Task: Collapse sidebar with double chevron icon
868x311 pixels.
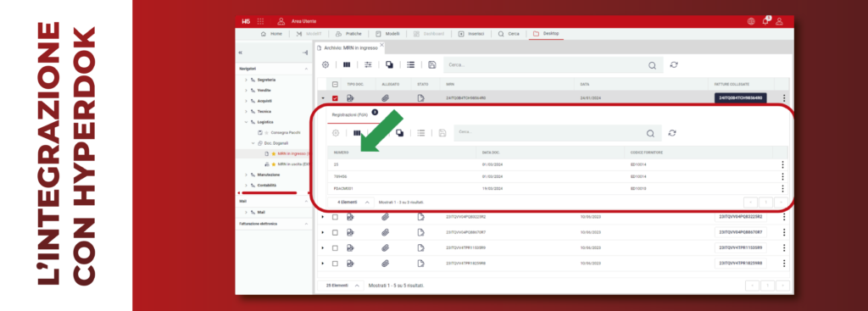Action: click(x=240, y=53)
